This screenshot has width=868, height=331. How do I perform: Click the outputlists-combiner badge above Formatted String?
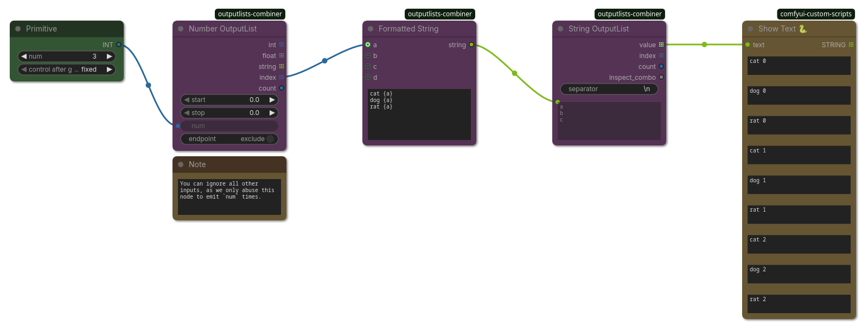(440, 14)
